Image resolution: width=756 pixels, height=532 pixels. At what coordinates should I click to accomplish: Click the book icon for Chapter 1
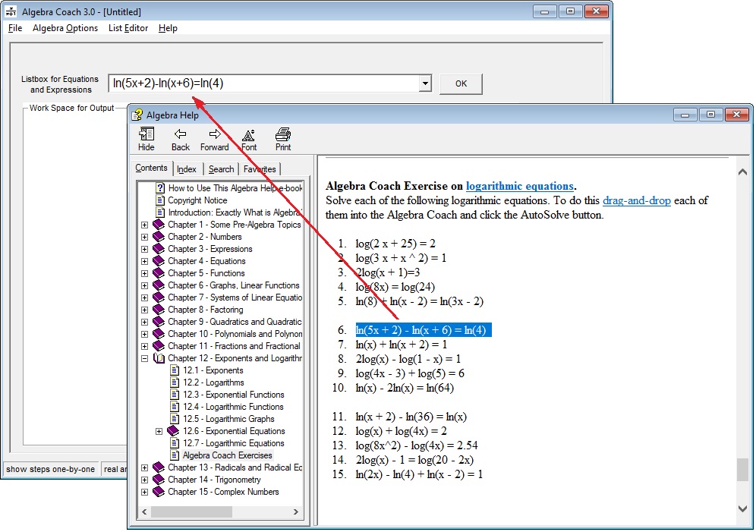159,225
